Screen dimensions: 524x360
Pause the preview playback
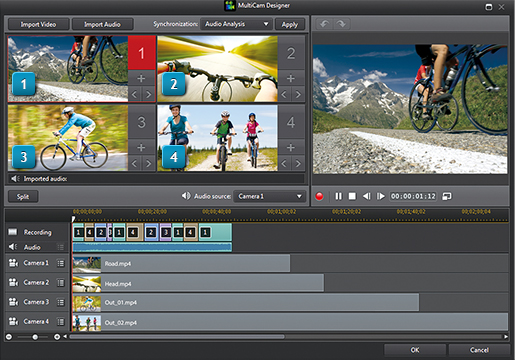(339, 196)
